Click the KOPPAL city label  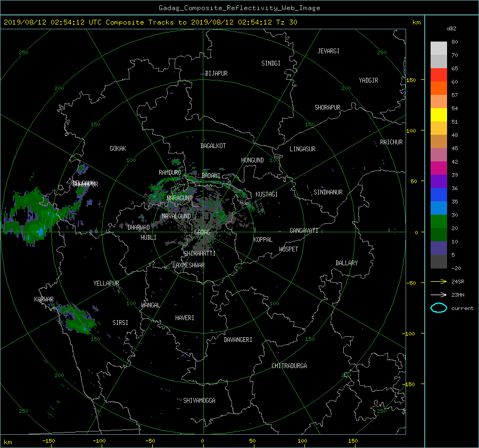tap(263, 240)
